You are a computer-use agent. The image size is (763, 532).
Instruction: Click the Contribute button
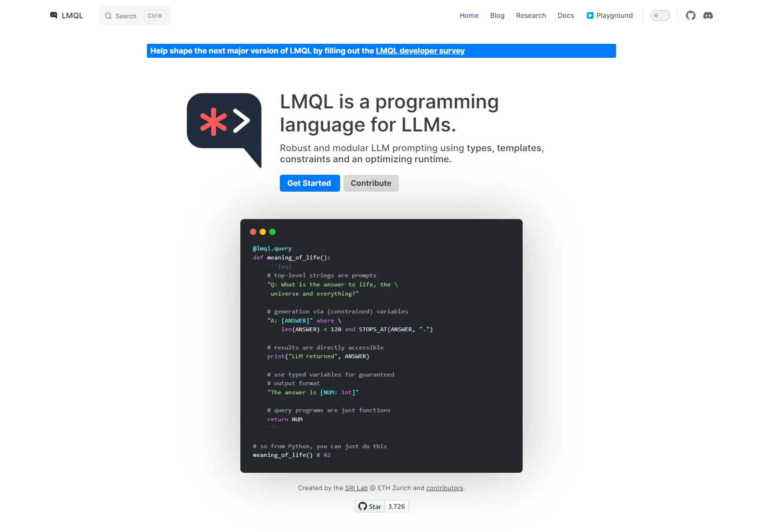(371, 183)
